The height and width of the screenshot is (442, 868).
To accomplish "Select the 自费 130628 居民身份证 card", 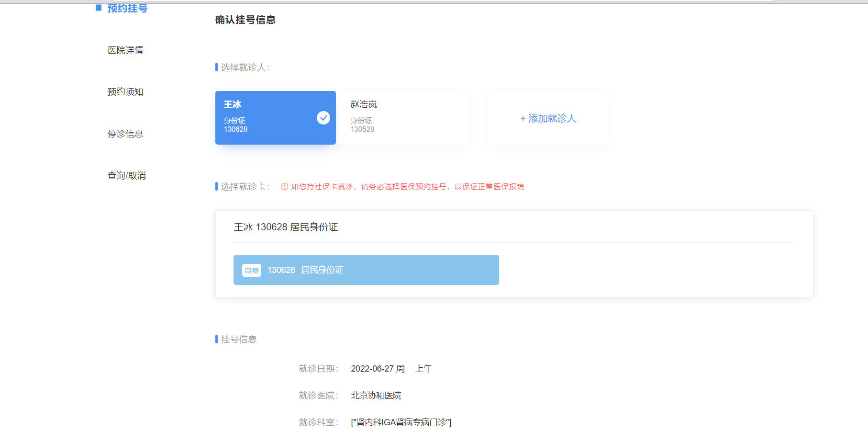I will pyautogui.click(x=366, y=270).
